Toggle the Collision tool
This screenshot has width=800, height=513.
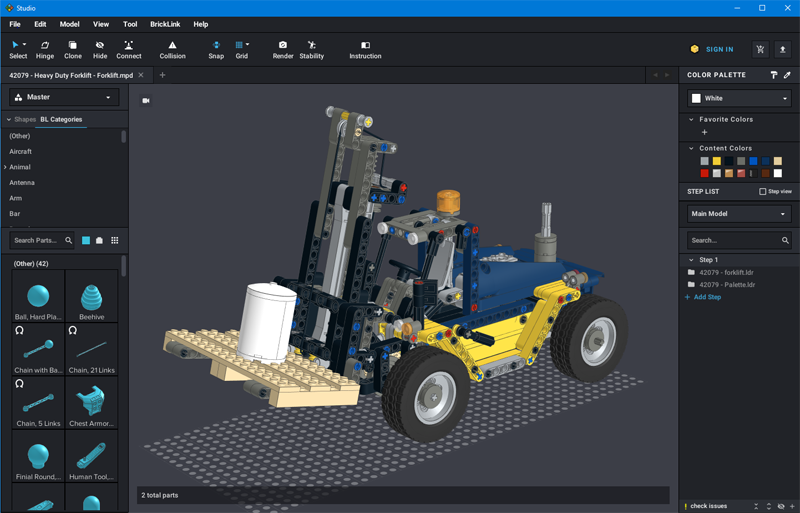(x=172, y=49)
